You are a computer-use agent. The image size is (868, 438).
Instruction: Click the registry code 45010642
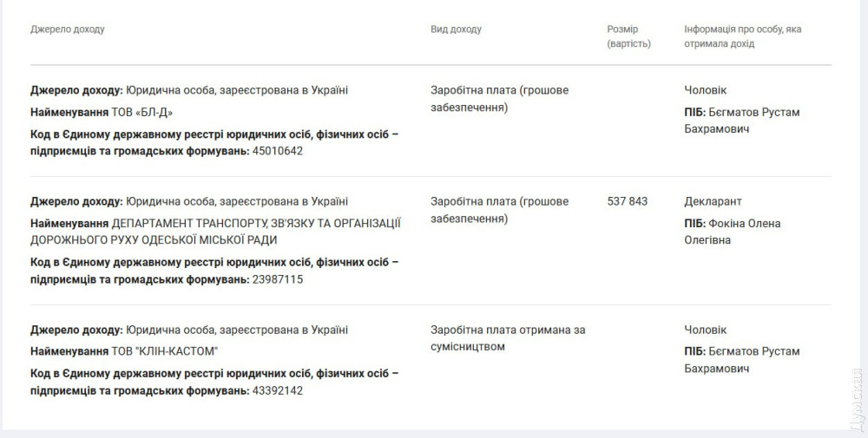point(277,151)
